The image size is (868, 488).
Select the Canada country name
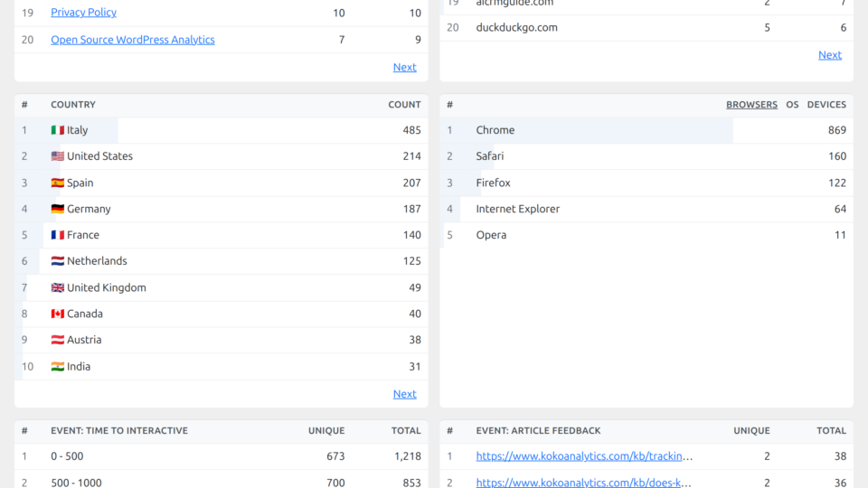(85, 314)
